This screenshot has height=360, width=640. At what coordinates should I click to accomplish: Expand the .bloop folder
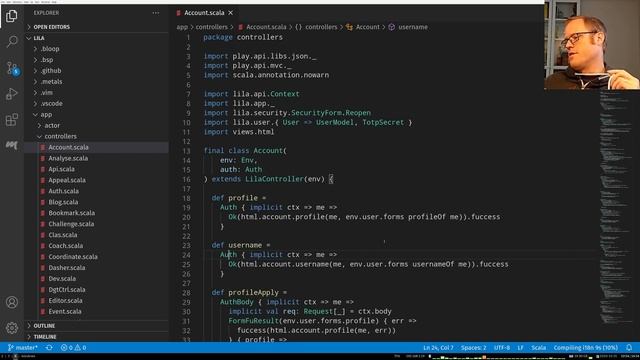[x=96, y=49]
